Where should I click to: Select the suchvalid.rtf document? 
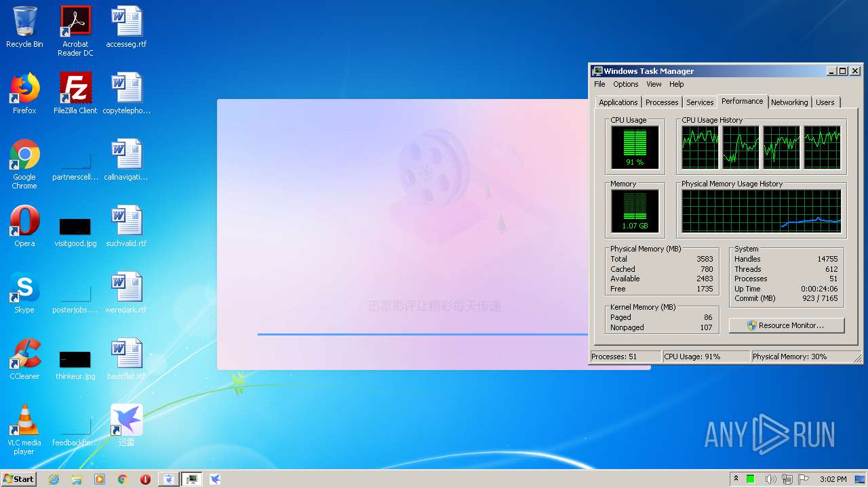pyautogui.click(x=126, y=226)
